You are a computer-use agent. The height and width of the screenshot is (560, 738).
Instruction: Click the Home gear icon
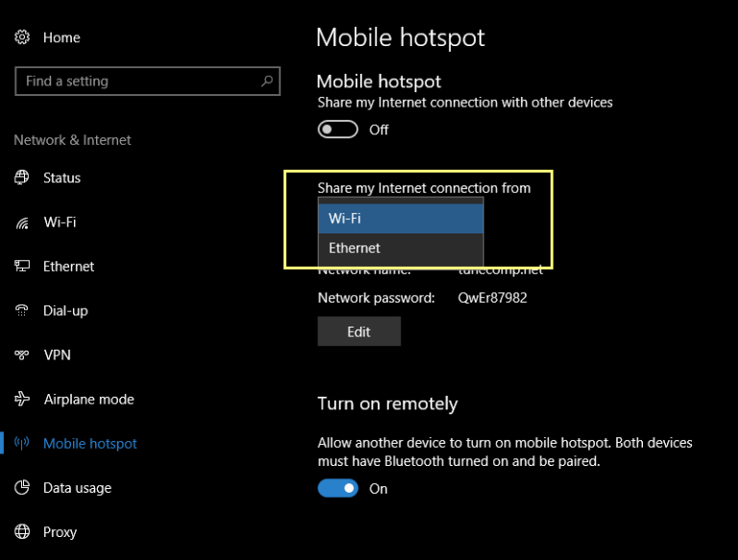click(22, 37)
